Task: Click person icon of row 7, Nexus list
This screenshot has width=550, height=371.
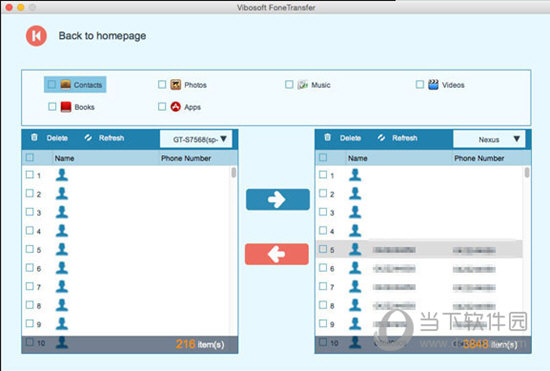Action: (355, 286)
